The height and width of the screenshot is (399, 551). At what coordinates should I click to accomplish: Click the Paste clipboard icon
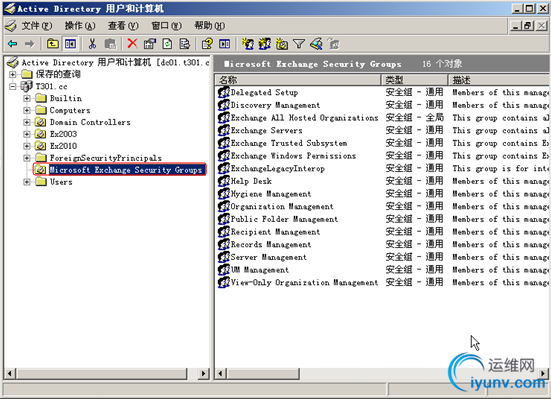pos(110,44)
